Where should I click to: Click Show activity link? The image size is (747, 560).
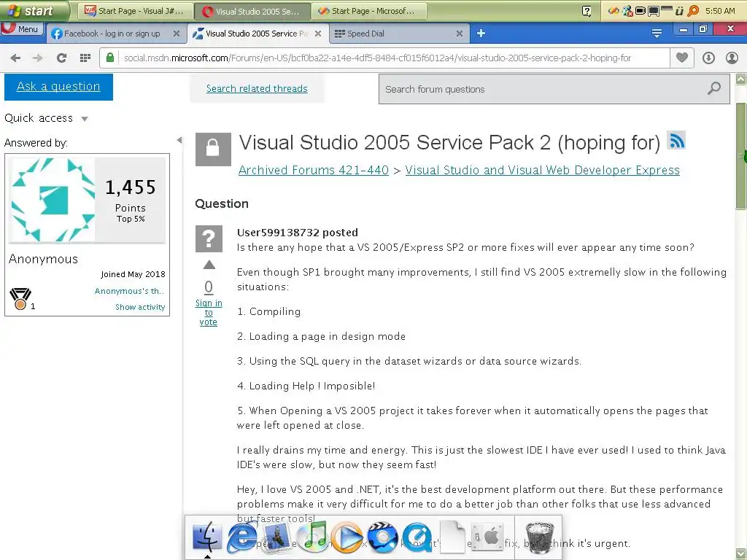[x=140, y=307]
